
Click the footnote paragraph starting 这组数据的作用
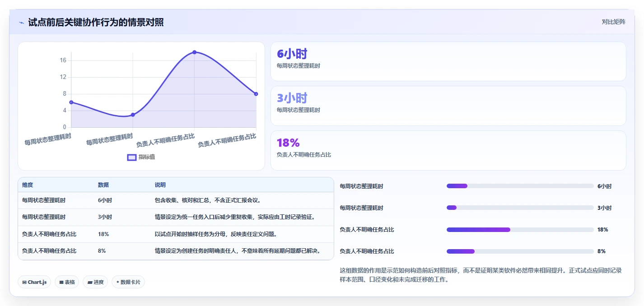tap(481, 275)
